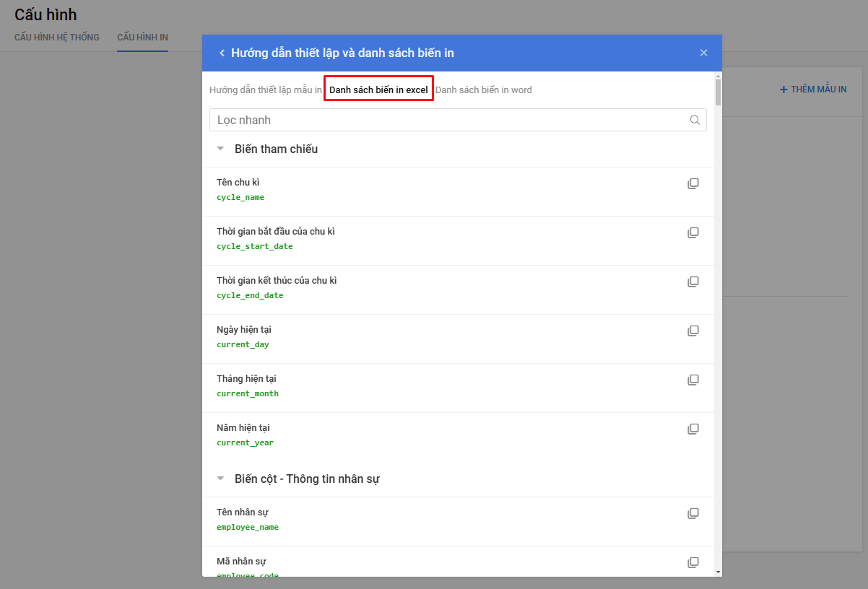868x589 pixels.
Task: Switch to Danh sách biến in word
Action: (x=484, y=90)
